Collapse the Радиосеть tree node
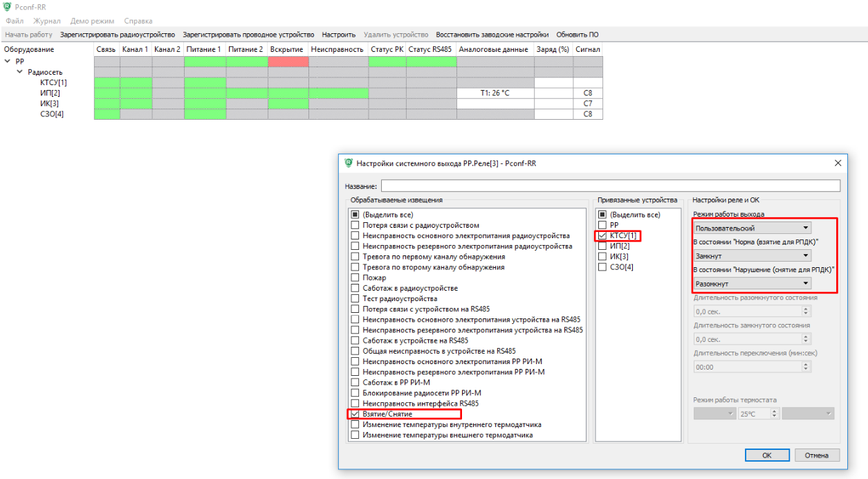The height and width of the screenshot is (479, 868). pos(20,72)
